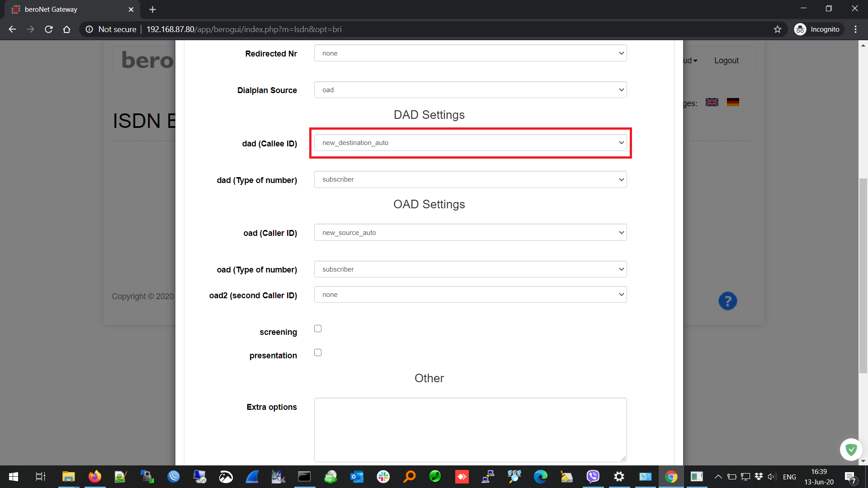Expand oad2 (second Caller ID) dropdown
This screenshot has width=868, height=488.
470,295
